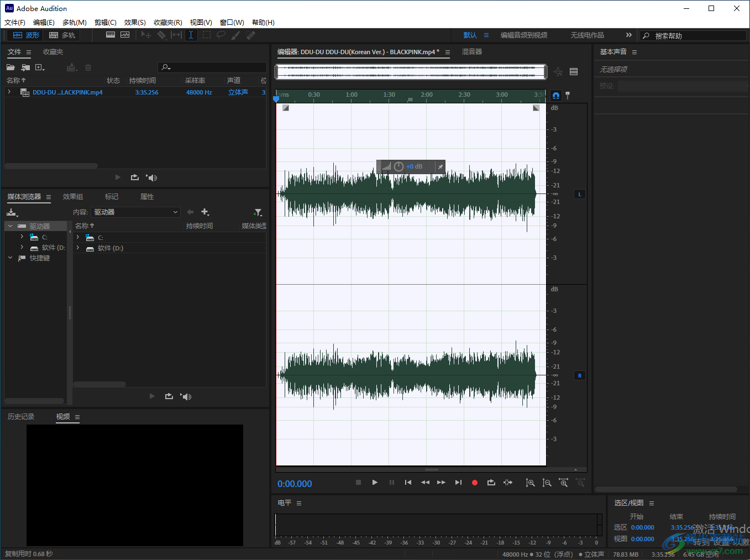Image resolution: width=750 pixels, height=560 pixels.
Task: Insert into multitrack icon in Files panel
Action: pyautogui.click(x=71, y=67)
